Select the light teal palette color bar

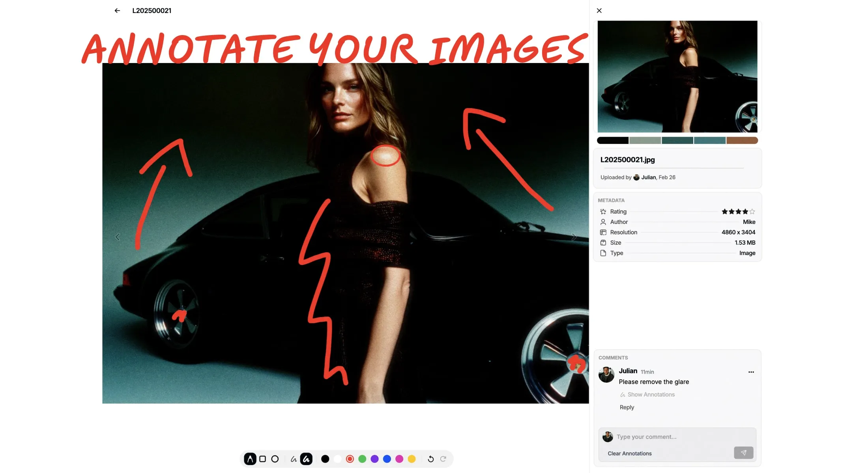coord(710,140)
